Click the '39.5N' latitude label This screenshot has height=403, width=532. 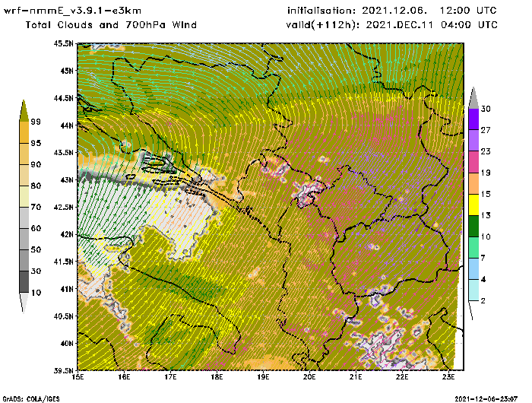[63, 370]
